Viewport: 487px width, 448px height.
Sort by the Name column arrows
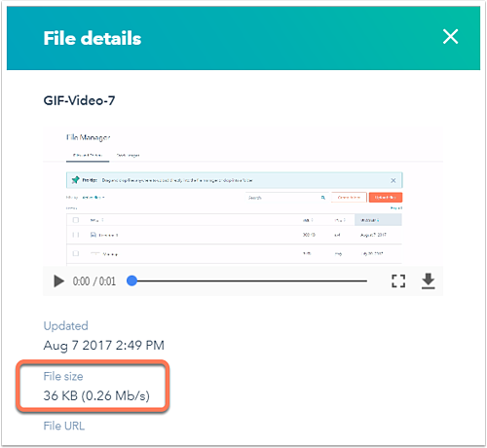[102, 220]
